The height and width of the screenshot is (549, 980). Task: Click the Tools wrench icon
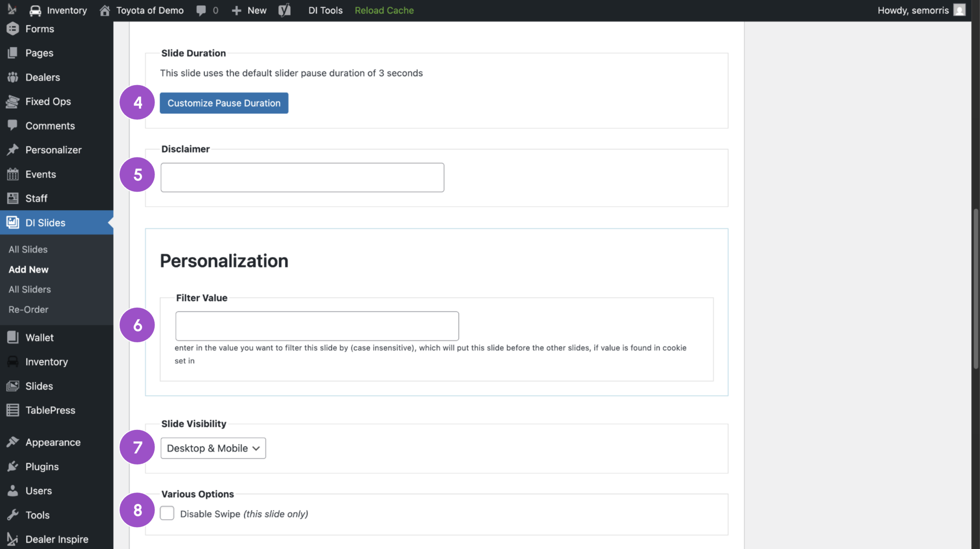tap(13, 515)
